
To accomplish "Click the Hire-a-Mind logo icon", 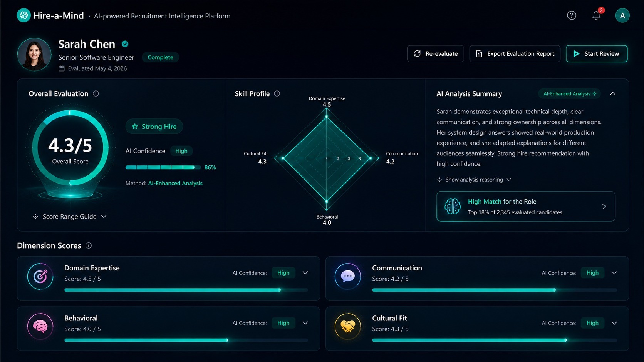I will [23, 15].
